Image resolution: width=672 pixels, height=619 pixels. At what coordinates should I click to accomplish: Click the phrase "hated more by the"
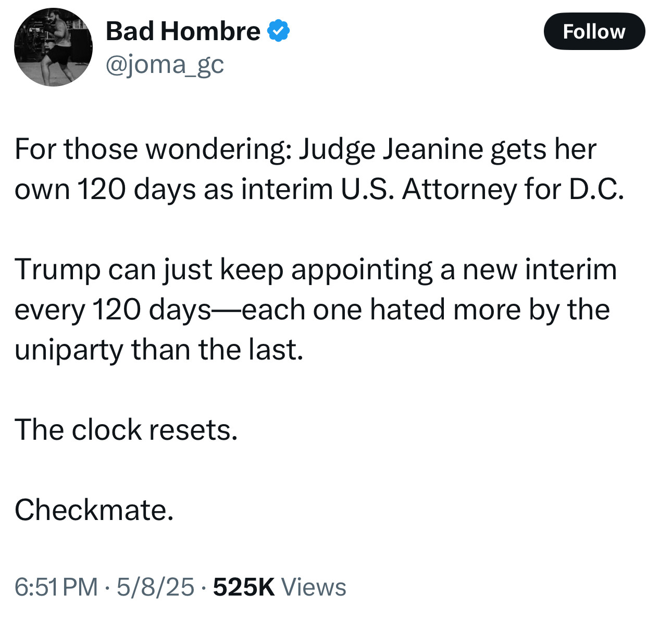[x=490, y=310]
